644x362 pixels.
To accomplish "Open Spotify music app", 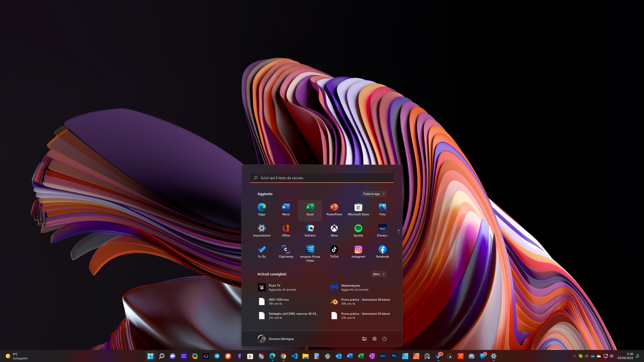I will coord(358,228).
